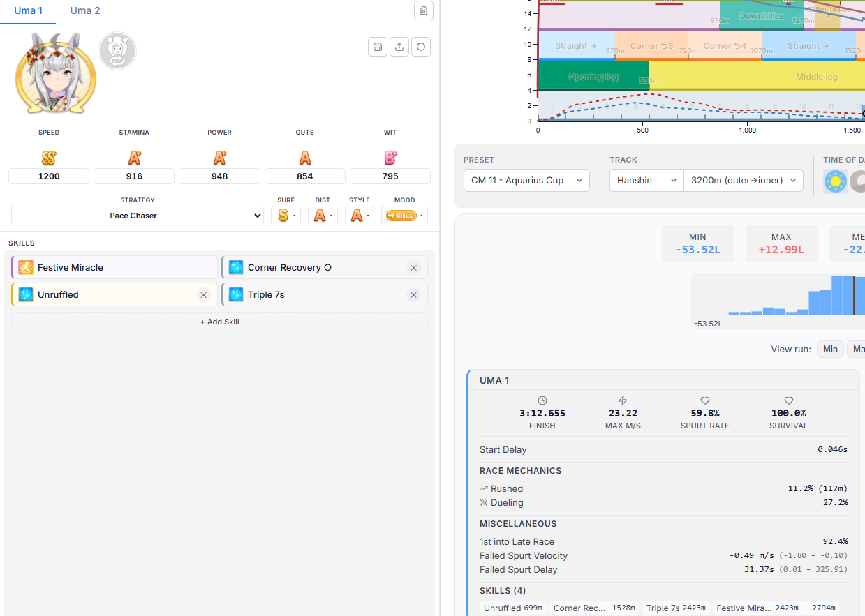Select the sunny daytime icon
This screenshot has height=616, width=865.
click(x=835, y=181)
